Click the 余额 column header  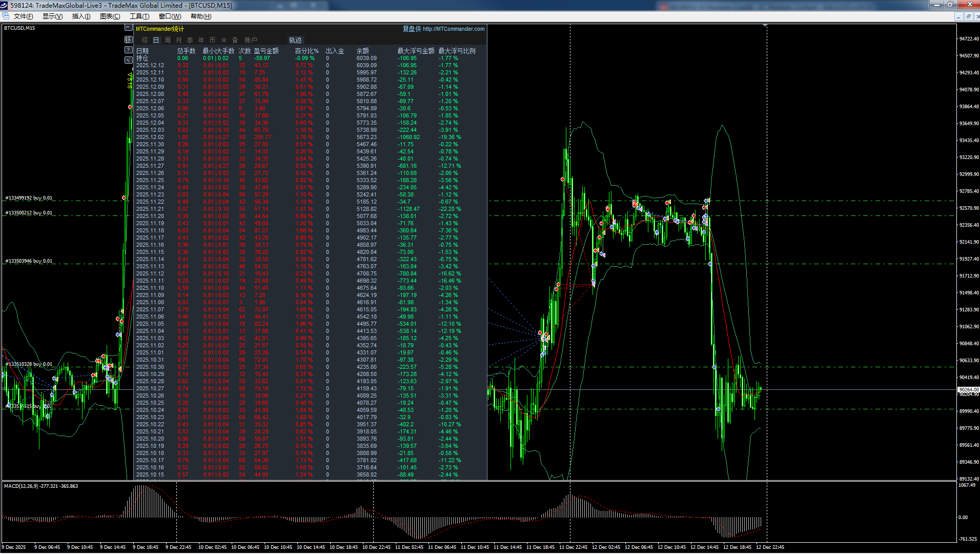(x=363, y=51)
